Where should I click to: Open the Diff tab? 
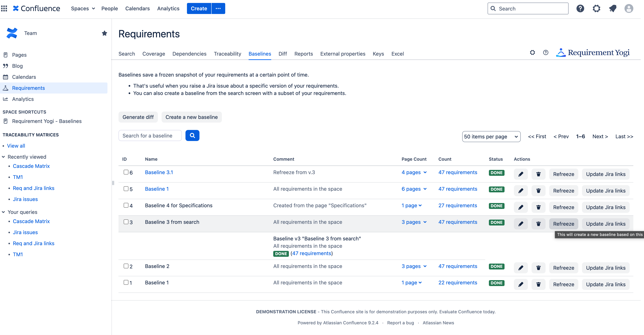coord(282,54)
